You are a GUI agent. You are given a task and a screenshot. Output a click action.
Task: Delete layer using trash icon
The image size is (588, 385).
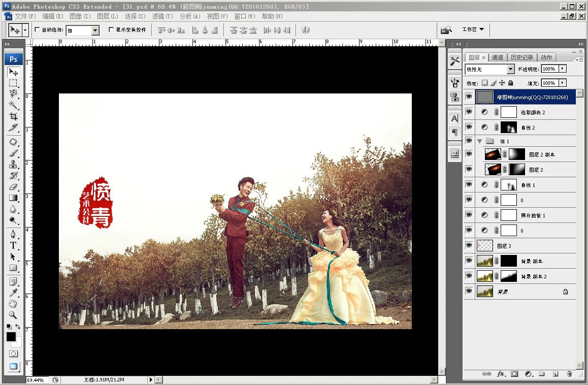569,374
